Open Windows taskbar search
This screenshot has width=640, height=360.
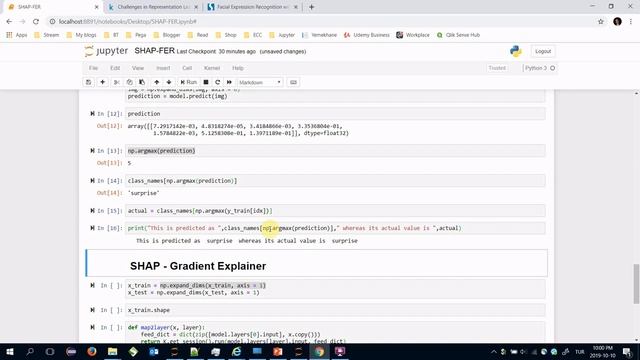(30, 351)
